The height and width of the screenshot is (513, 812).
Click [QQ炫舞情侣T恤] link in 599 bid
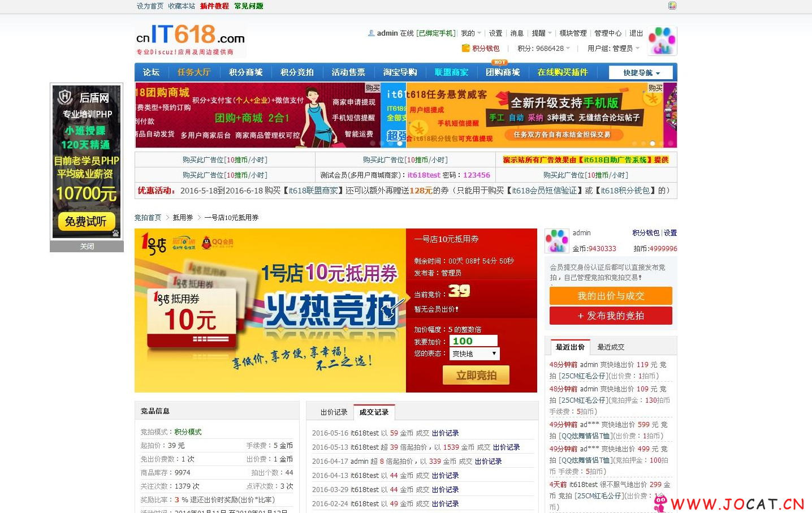(x=585, y=436)
